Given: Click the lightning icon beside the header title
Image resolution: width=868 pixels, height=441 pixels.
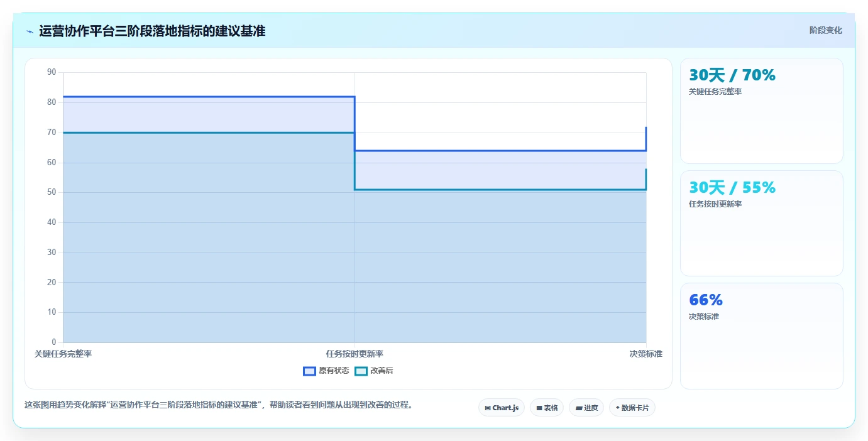Looking at the screenshot, I should pos(30,31).
